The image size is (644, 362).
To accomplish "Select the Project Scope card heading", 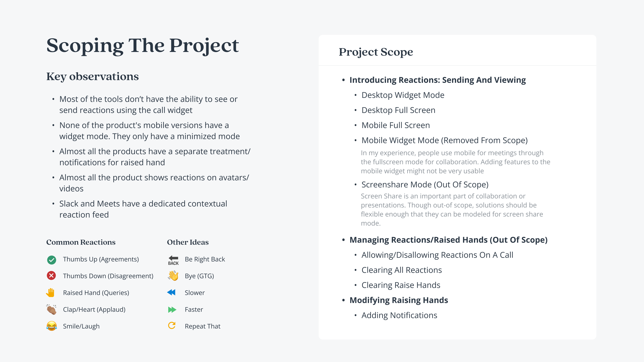I will 376,52.
